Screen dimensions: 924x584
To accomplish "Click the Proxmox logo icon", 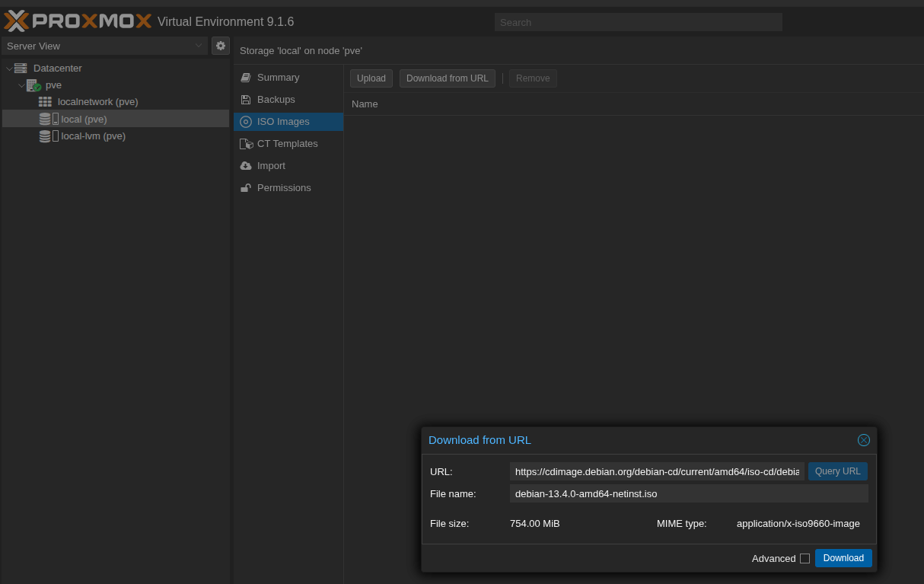I will tap(17, 21).
